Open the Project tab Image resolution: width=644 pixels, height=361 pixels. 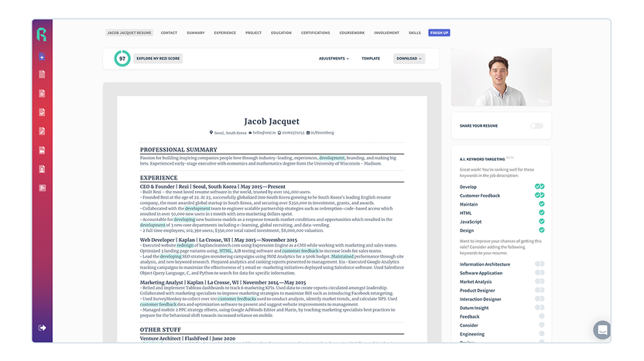[x=253, y=32]
